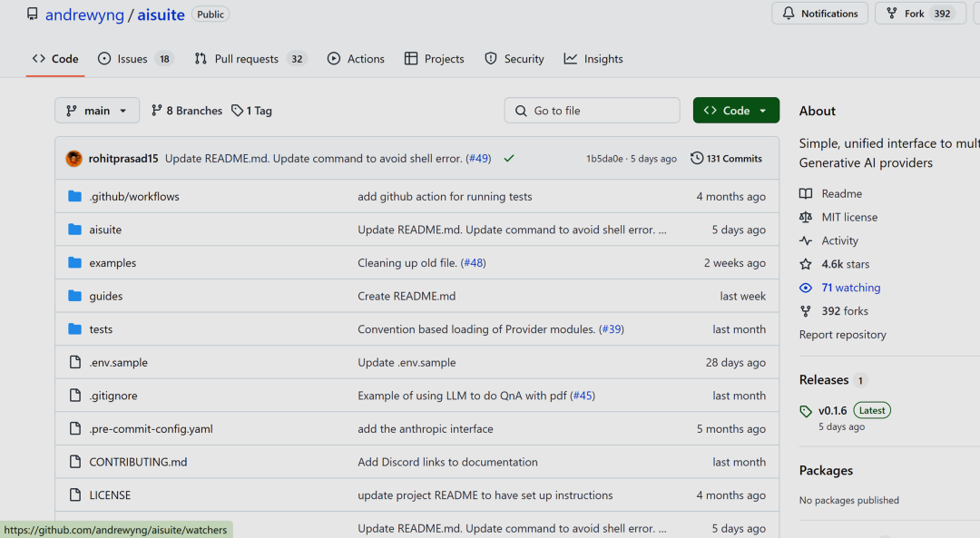This screenshot has height=538, width=980.
Task: Open commit hash 1b5da0e
Action: pyautogui.click(x=604, y=159)
